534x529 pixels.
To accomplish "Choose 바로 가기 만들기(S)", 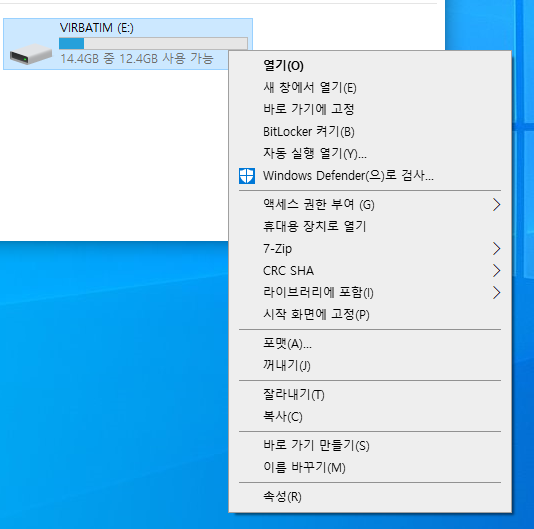I will coord(370,446).
